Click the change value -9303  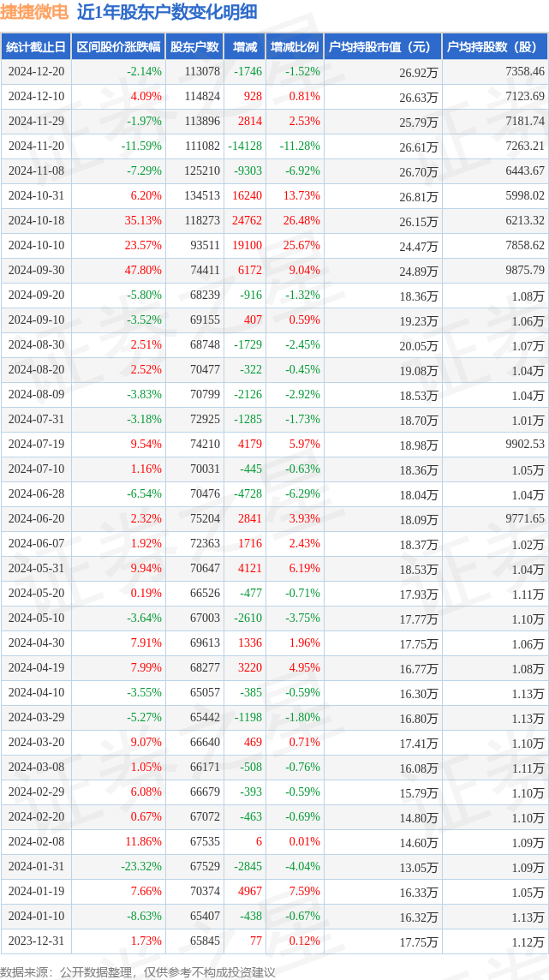[x=248, y=170]
